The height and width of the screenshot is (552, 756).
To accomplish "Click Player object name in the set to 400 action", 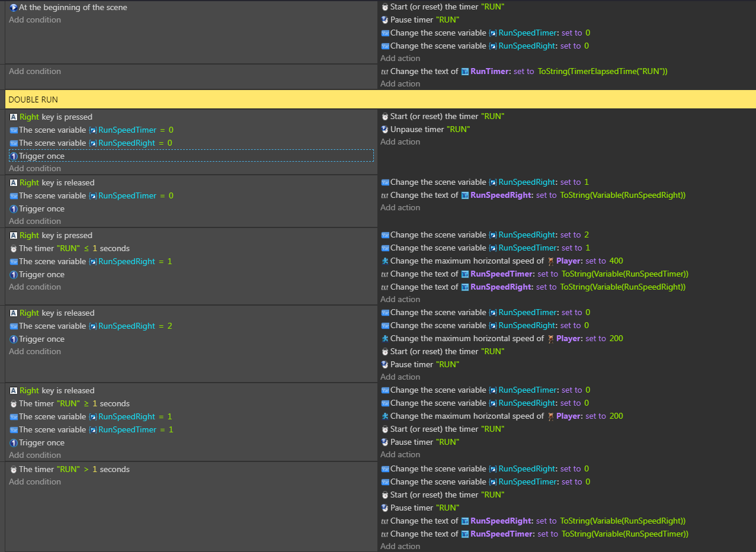I will (569, 261).
